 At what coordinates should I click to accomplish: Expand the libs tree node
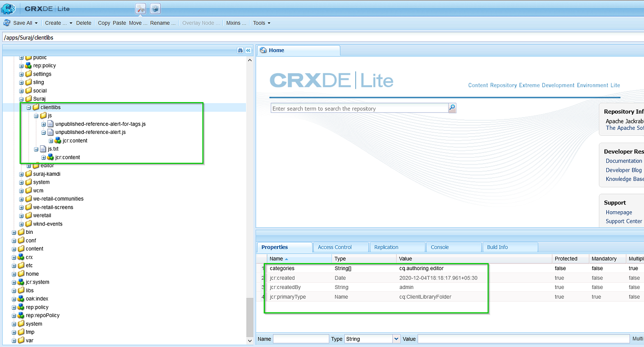click(14, 290)
